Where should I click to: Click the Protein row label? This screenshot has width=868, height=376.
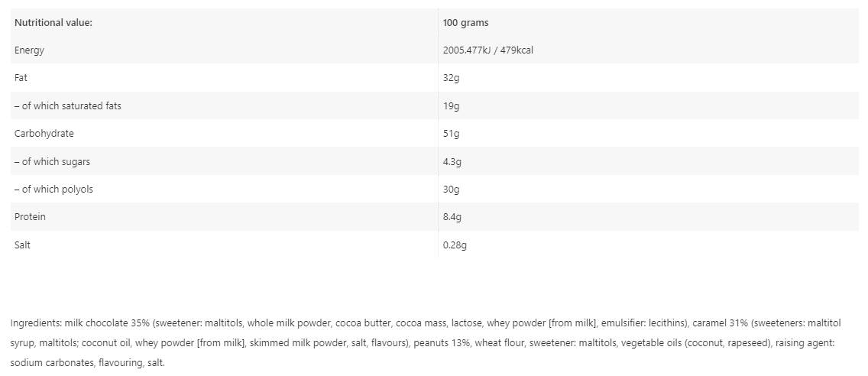[x=30, y=217]
